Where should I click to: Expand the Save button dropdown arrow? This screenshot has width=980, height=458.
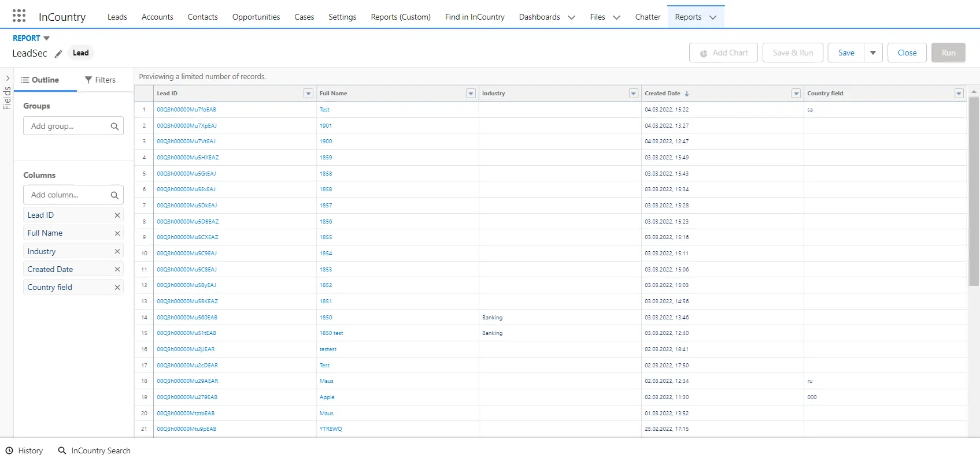873,53
